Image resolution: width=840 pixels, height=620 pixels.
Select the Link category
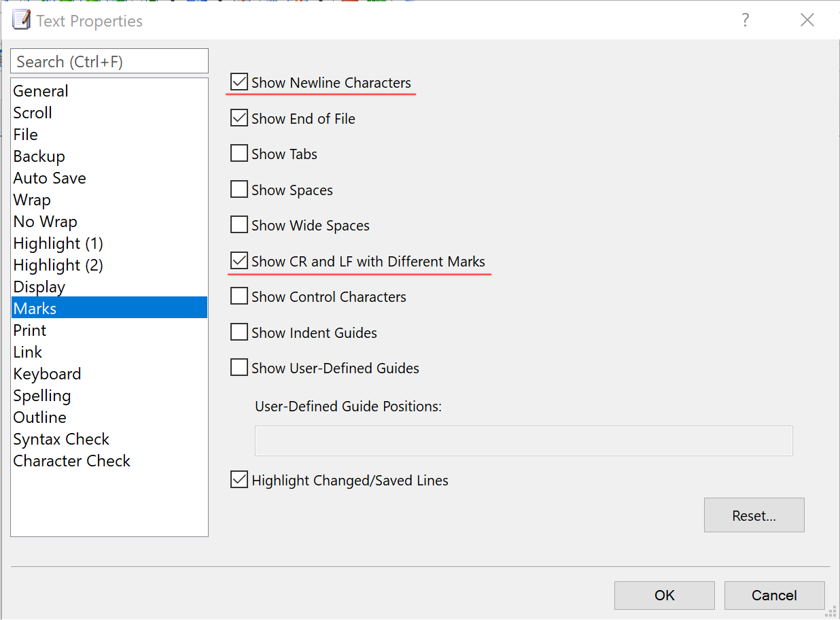coord(109,352)
